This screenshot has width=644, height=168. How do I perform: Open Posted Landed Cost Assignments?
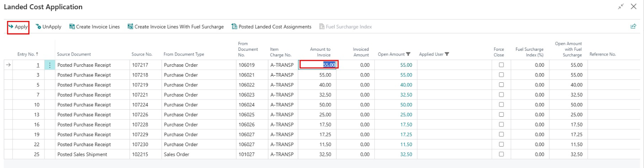pos(271,27)
